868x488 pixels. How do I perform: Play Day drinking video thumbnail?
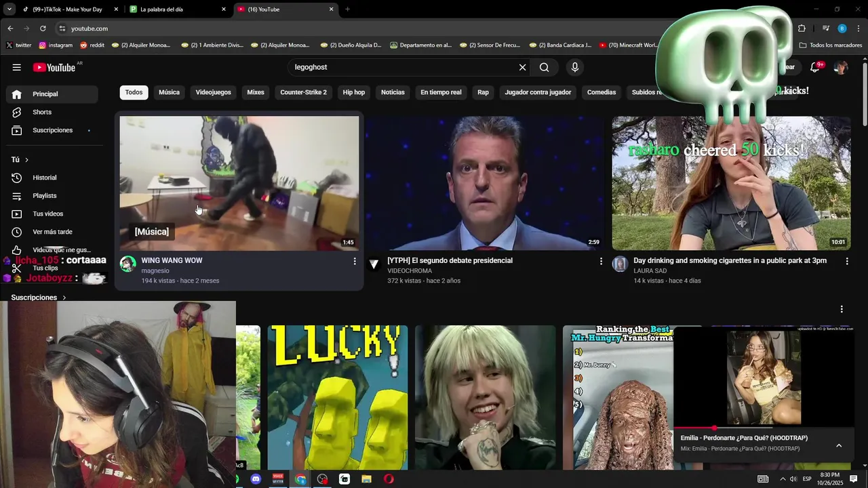point(731,183)
